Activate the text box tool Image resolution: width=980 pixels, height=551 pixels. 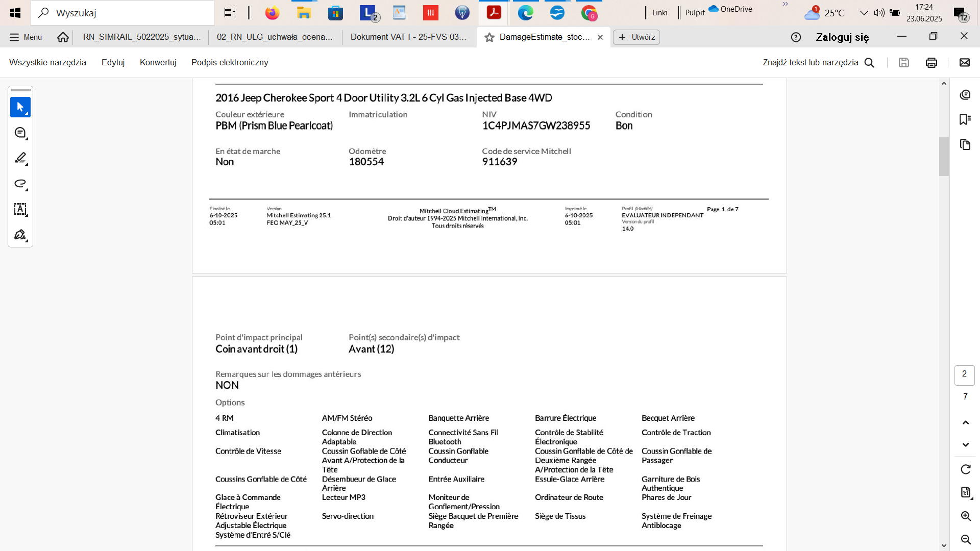click(20, 209)
